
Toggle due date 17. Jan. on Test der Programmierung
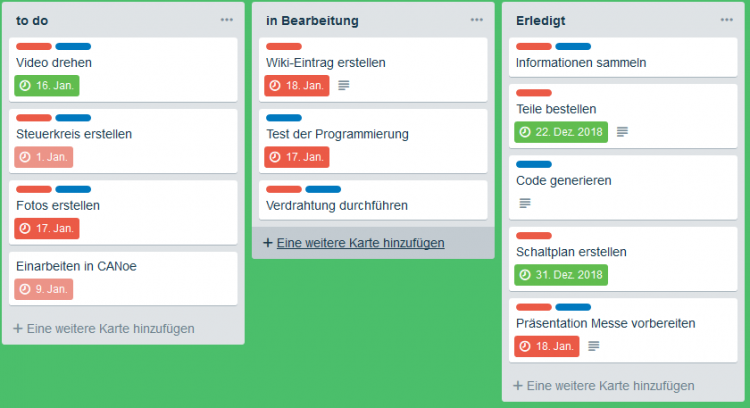(297, 157)
